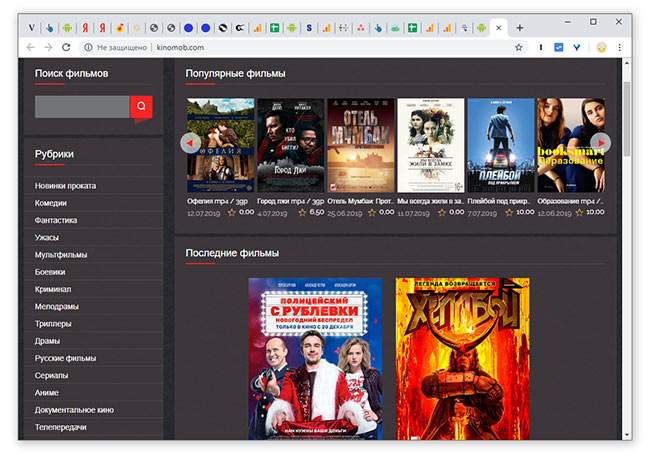Image resolution: width=650 pixels, height=456 pixels.
Task: Open the Chrome profile avatar
Action: pyautogui.click(x=601, y=48)
